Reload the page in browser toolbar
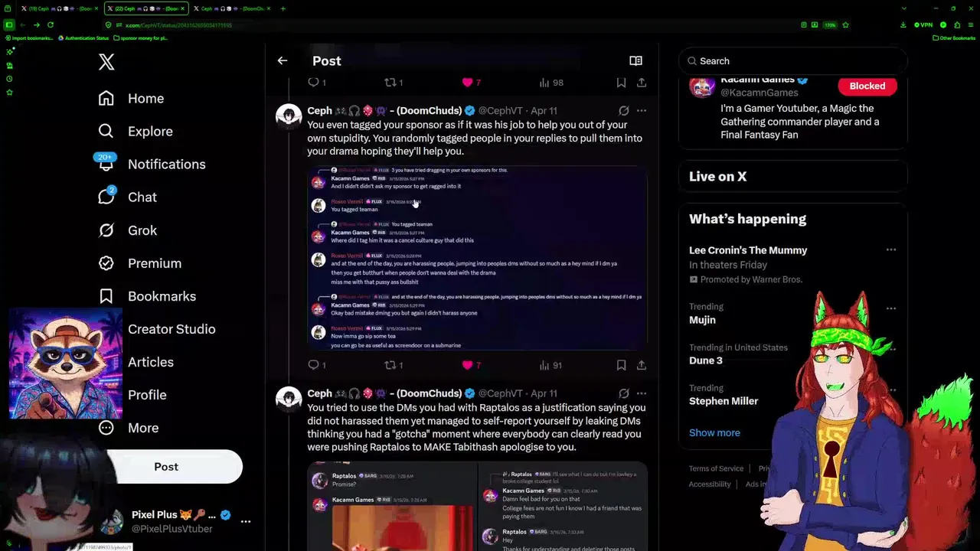Image resolution: width=980 pixels, height=551 pixels. point(51,24)
